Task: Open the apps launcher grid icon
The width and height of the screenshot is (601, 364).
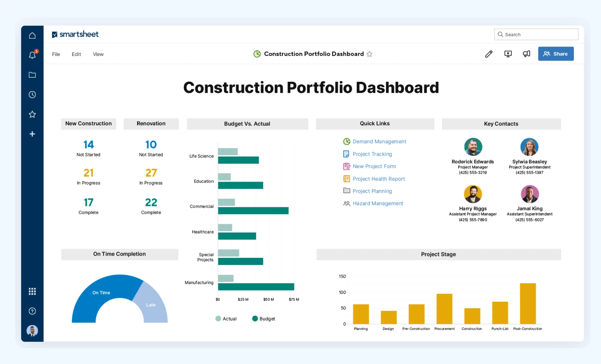Action: click(x=32, y=291)
